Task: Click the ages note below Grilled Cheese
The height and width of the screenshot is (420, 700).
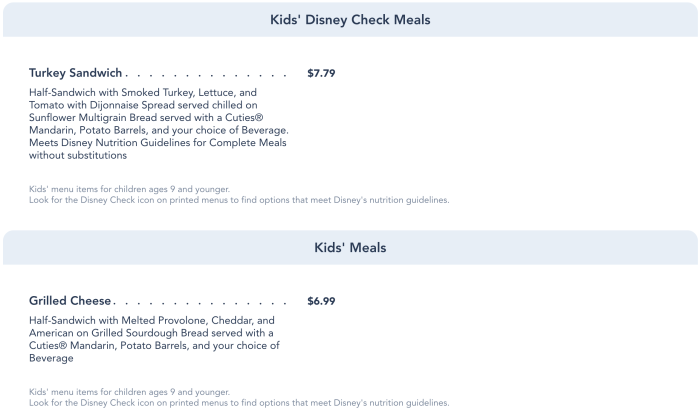Action: pos(130,392)
